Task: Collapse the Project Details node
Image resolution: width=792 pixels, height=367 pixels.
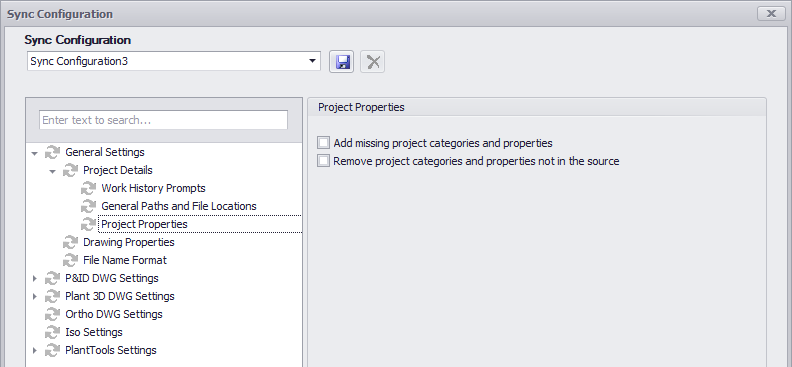Action: 53,171
